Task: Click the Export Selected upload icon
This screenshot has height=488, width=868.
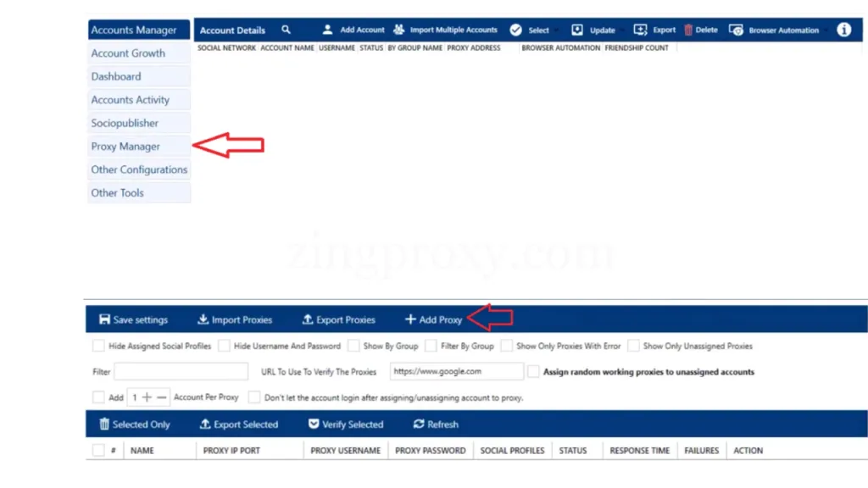Action: (205, 424)
